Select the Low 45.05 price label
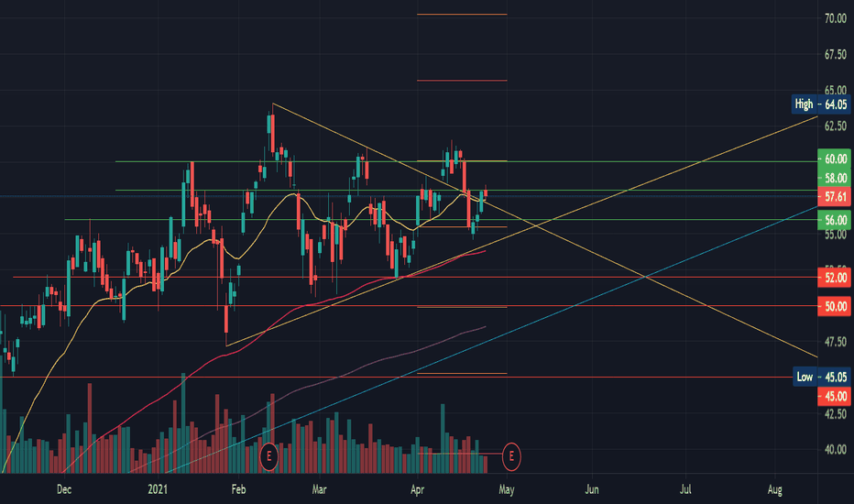 coord(821,377)
